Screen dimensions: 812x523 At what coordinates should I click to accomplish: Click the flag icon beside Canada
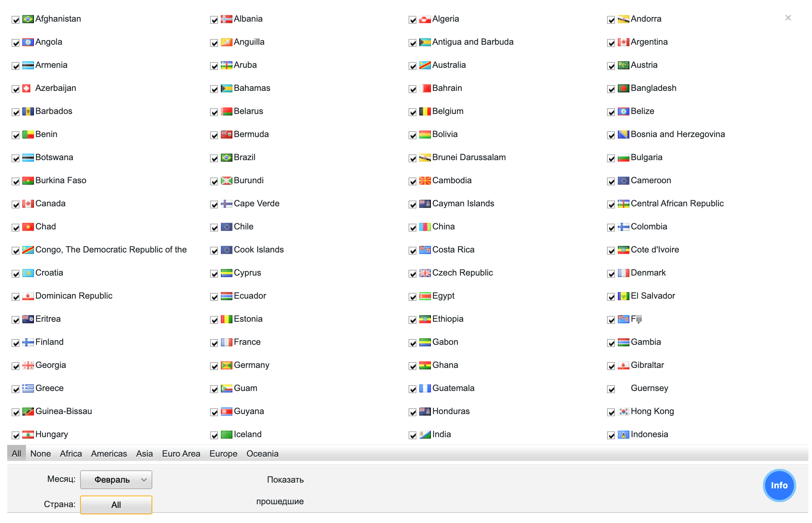(x=28, y=204)
